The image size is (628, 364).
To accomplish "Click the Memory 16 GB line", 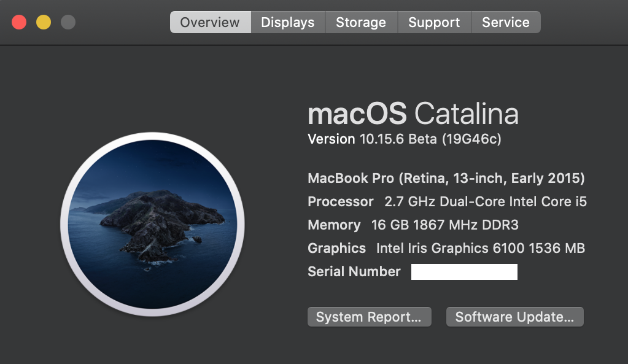I will click(413, 225).
